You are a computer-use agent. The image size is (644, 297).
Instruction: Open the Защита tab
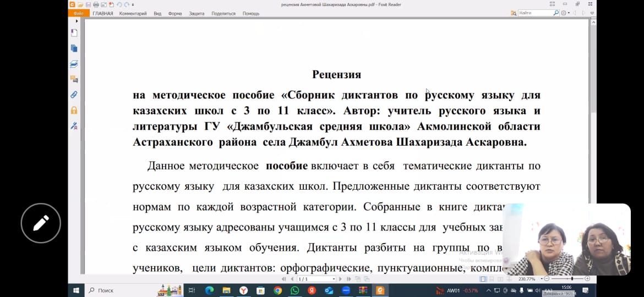197,14
